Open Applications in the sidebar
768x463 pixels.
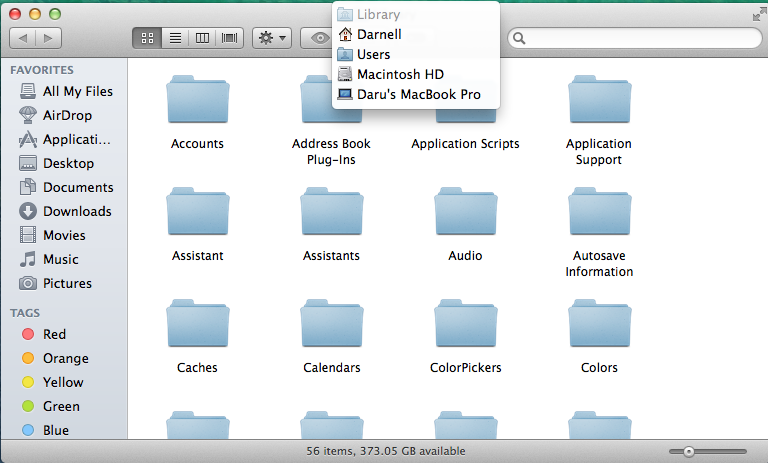(x=65, y=139)
